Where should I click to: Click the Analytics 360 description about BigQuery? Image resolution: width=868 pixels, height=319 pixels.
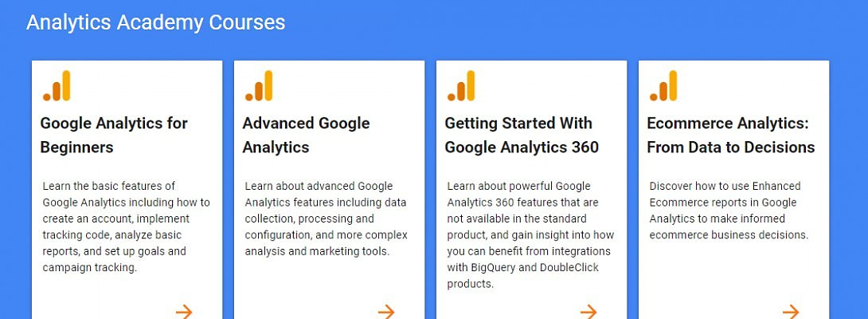click(530, 234)
